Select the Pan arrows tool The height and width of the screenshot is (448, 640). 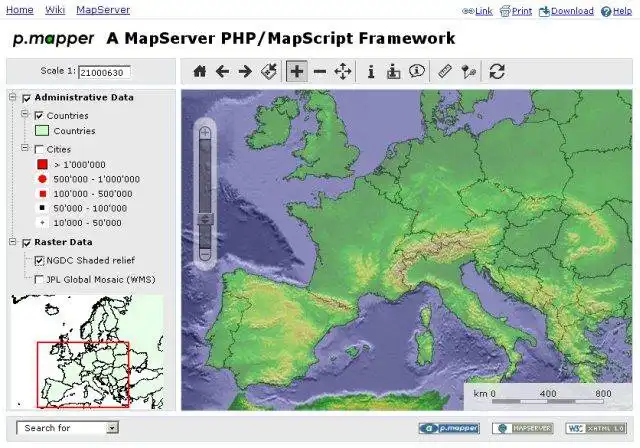(x=343, y=71)
